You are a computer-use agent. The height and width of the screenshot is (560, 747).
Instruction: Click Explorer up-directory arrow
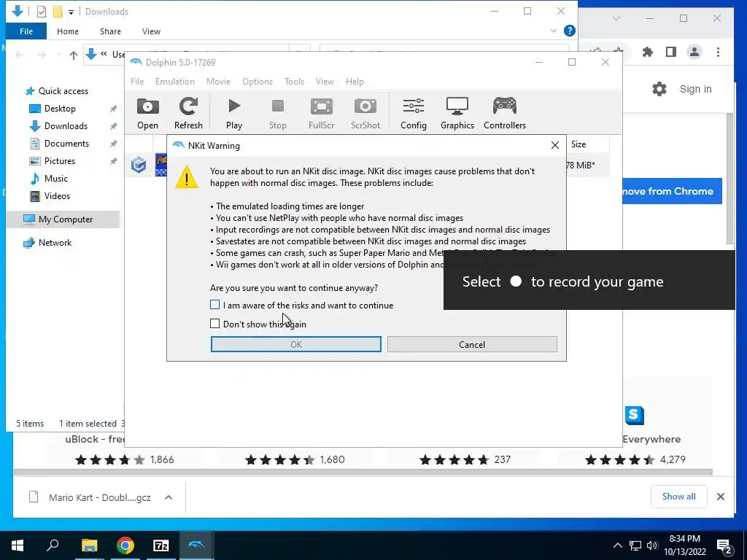(74, 55)
